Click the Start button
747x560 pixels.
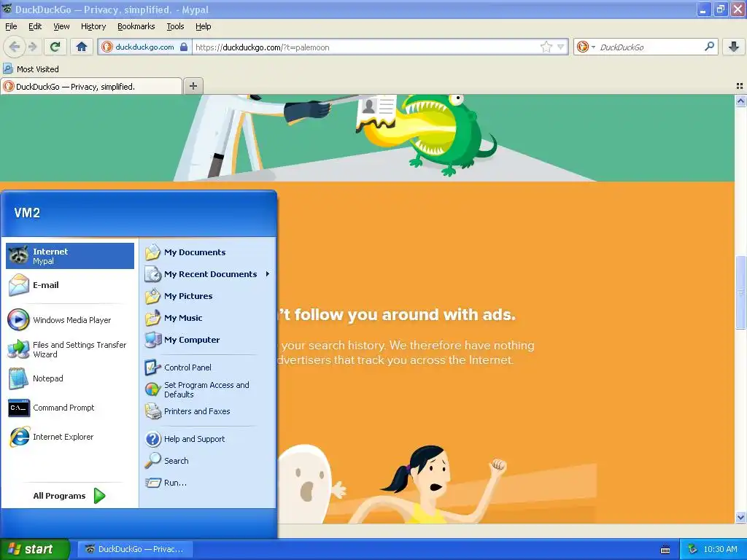tap(34, 549)
